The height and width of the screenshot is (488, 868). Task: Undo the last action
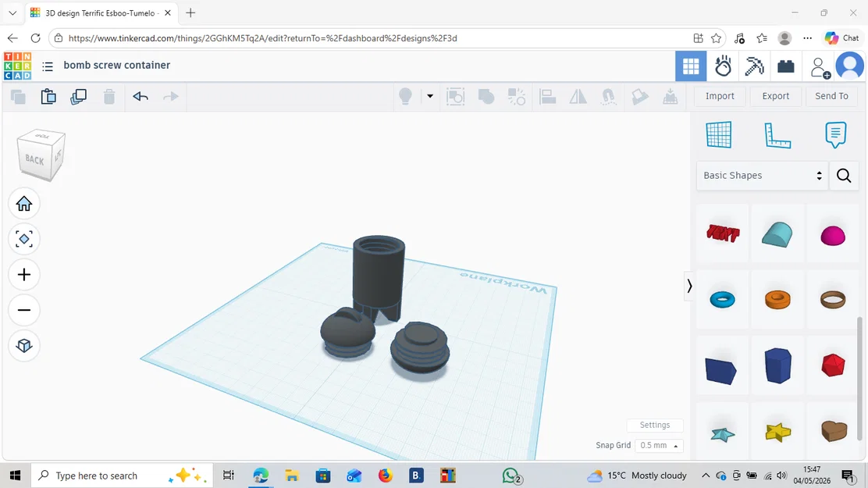click(141, 96)
